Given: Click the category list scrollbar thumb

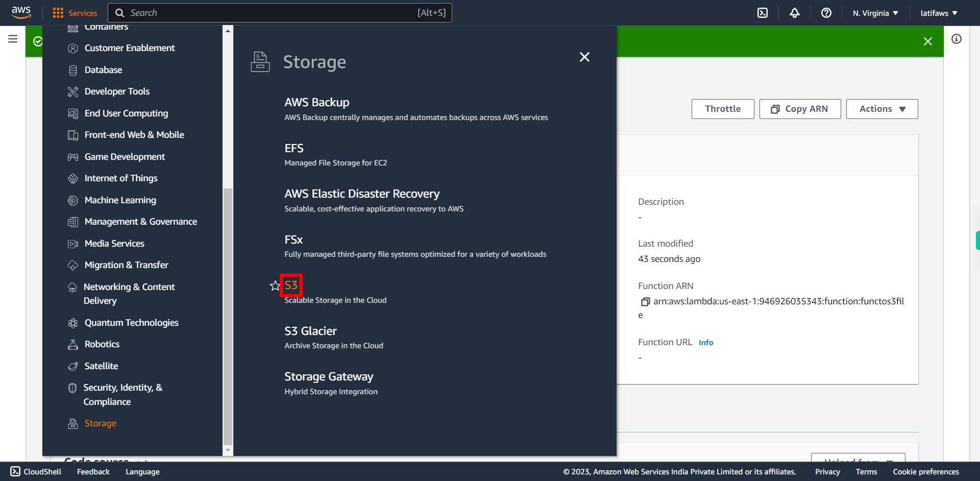Looking at the screenshot, I should (x=228, y=317).
